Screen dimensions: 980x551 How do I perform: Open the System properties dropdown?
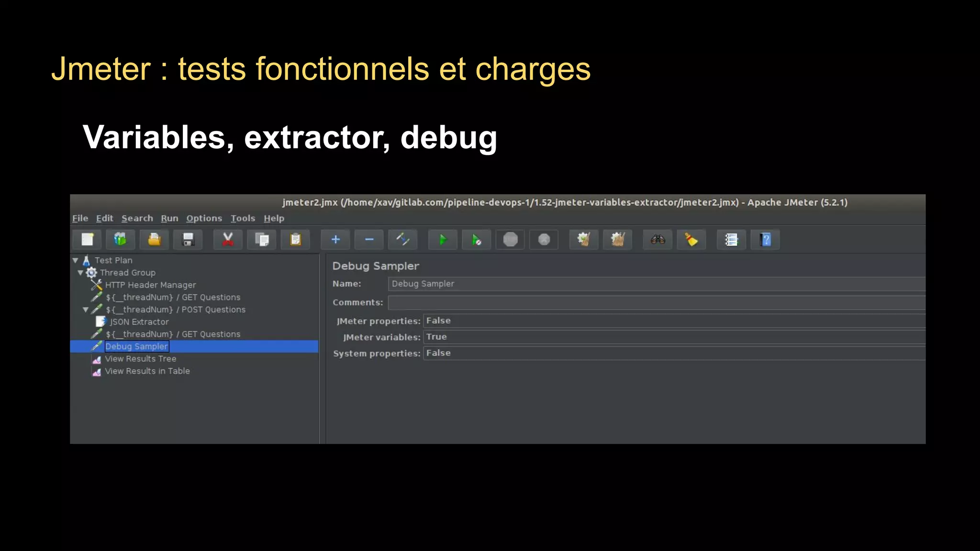point(674,353)
